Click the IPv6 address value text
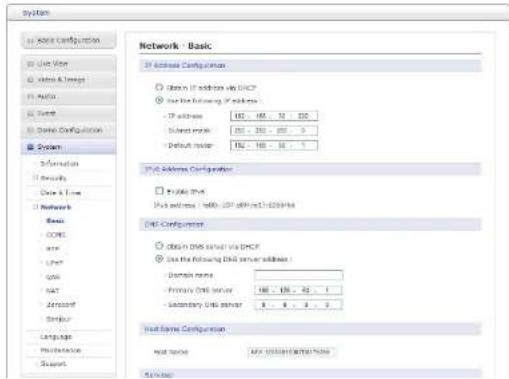The width and height of the screenshot is (509, 379). pos(249,205)
